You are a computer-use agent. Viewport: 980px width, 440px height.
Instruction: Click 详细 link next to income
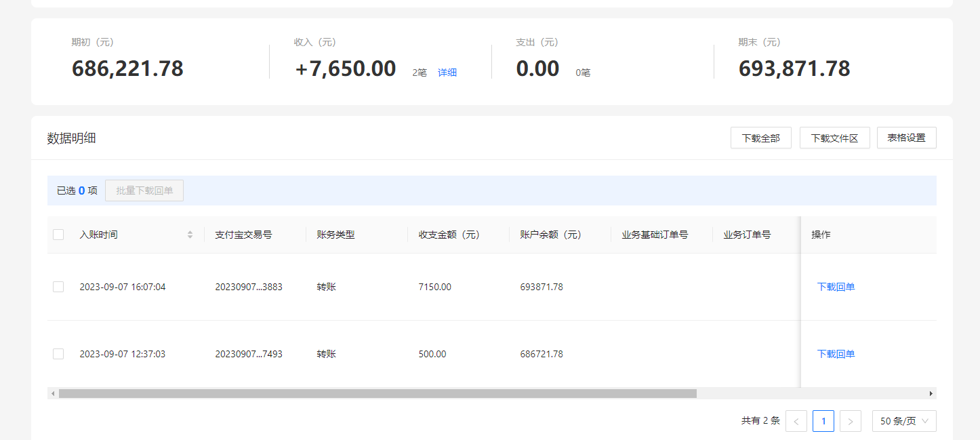[447, 73]
